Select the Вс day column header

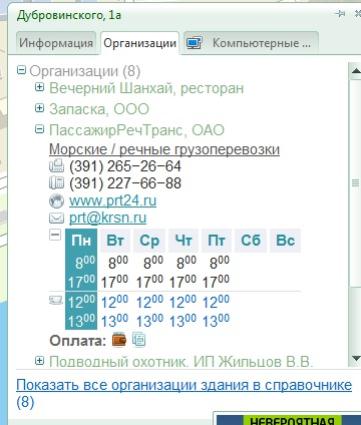pyautogui.click(x=285, y=240)
